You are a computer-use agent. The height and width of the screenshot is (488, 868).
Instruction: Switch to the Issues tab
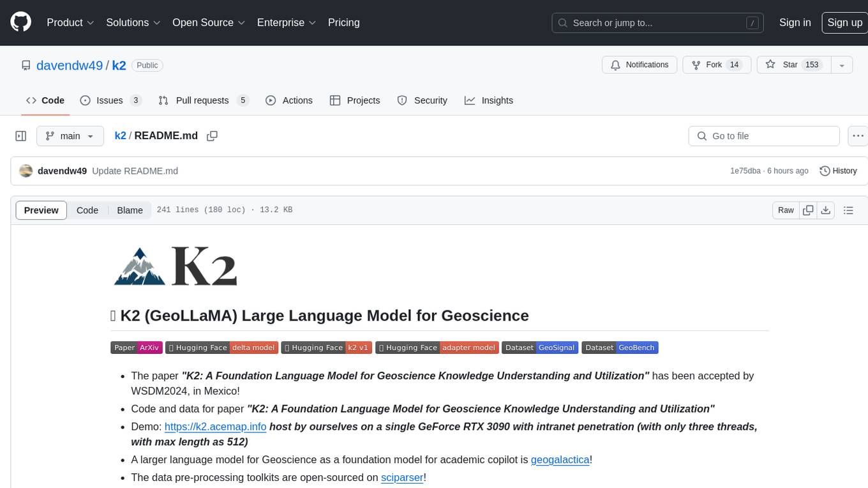coord(110,100)
